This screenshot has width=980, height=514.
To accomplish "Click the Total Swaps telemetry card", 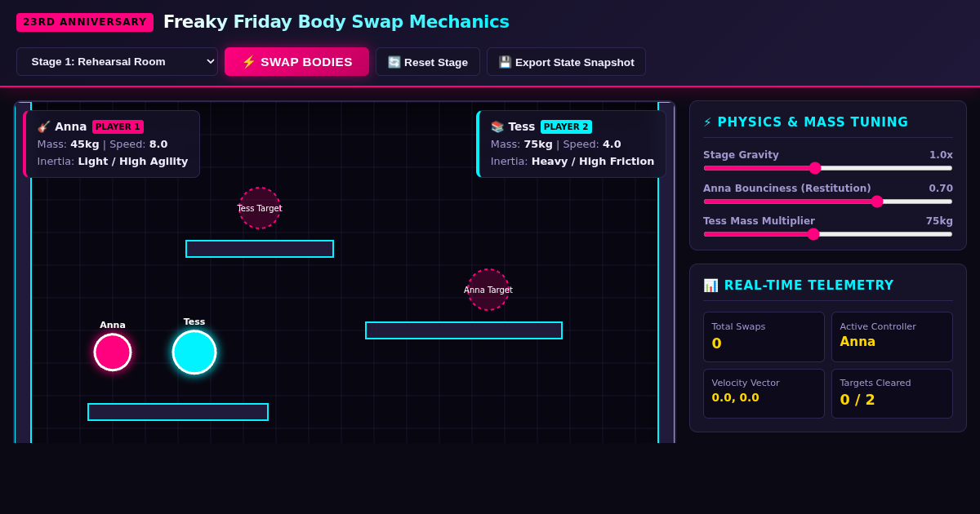I will click(x=764, y=337).
